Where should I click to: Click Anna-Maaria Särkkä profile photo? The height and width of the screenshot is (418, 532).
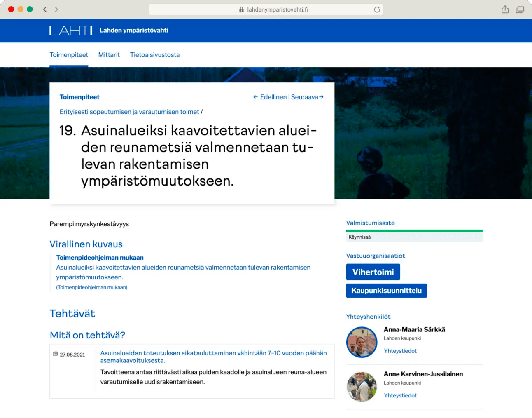(x=362, y=342)
